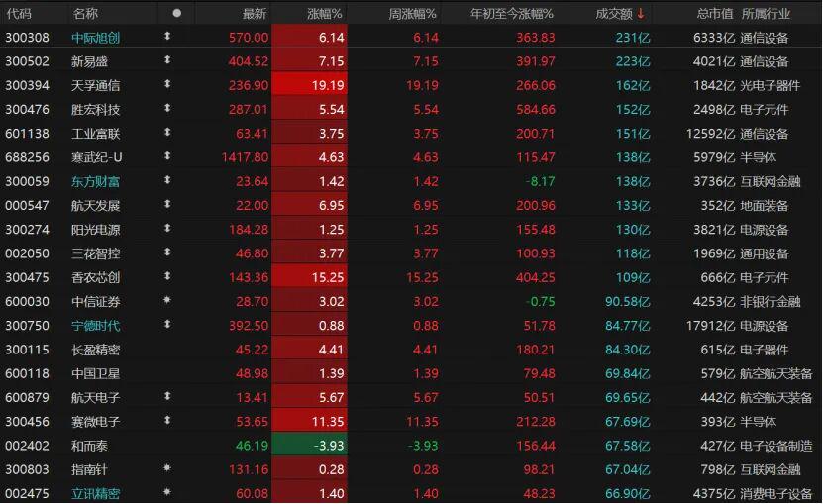Open 新易盛 stock name link
The height and width of the screenshot is (504, 823).
(89, 61)
